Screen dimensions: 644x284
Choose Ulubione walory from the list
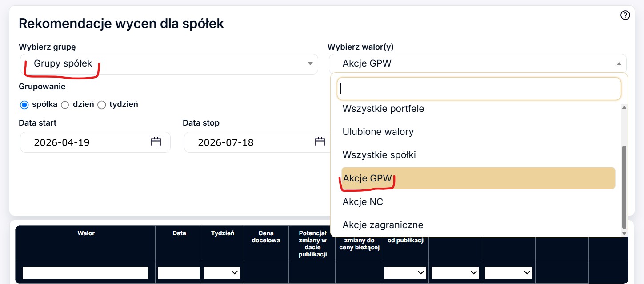[478, 132]
